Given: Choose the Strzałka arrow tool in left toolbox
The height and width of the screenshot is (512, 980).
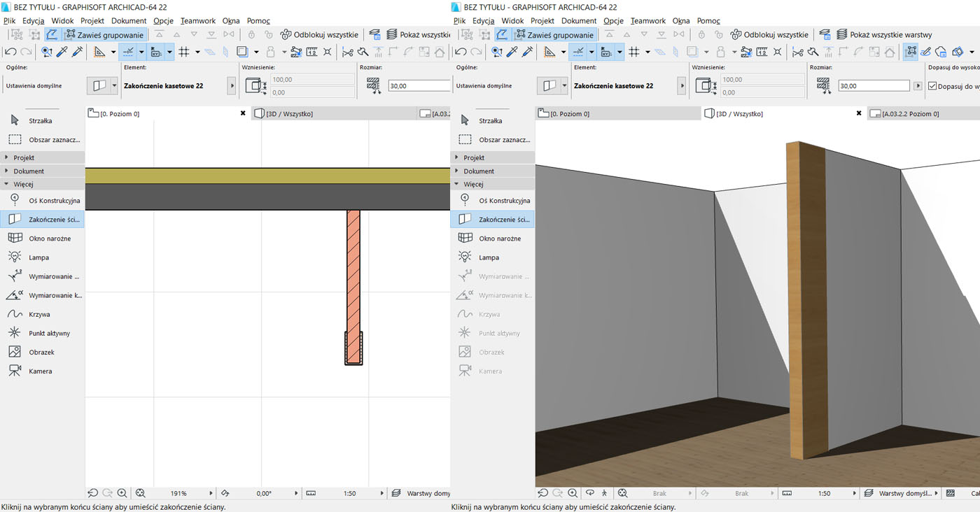Looking at the screenshot, I should coord(40,121).
